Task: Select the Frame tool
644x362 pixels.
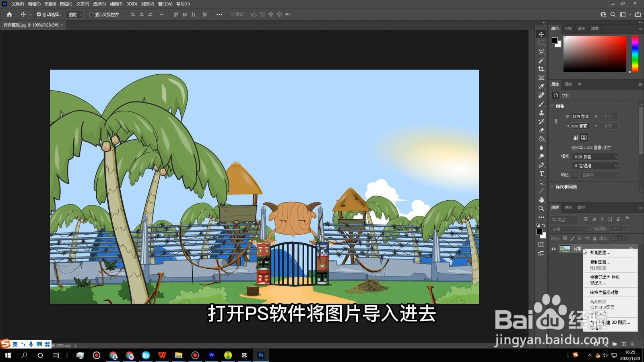Action: [541, 78]
